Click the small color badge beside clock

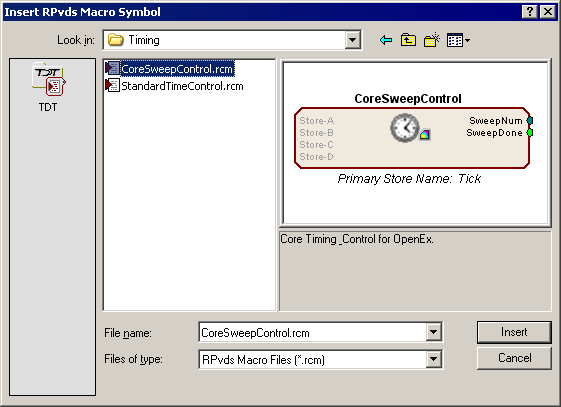425,135
